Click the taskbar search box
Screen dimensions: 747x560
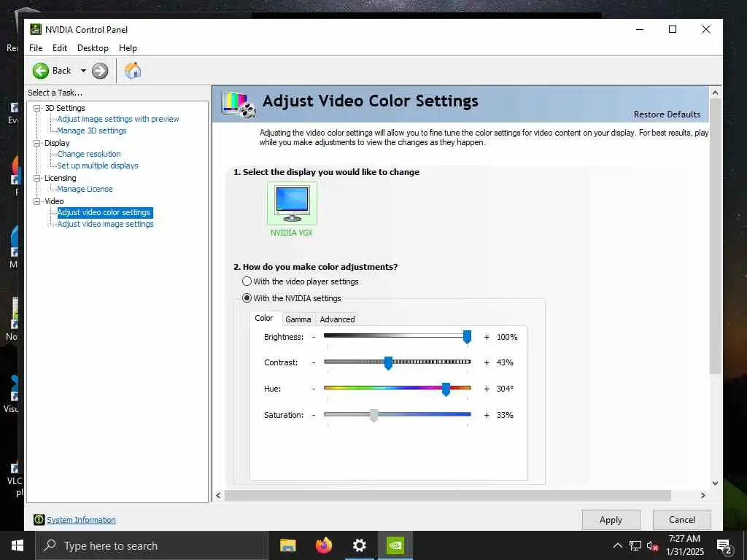coord(152,545)
